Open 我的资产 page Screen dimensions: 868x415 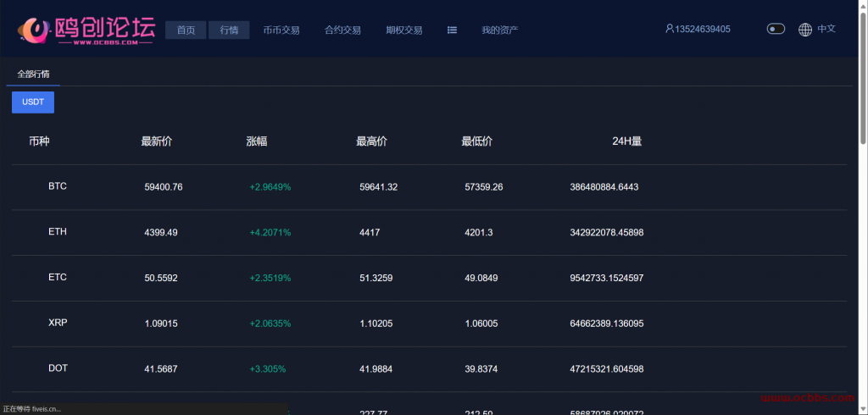(x=500, y=30)
